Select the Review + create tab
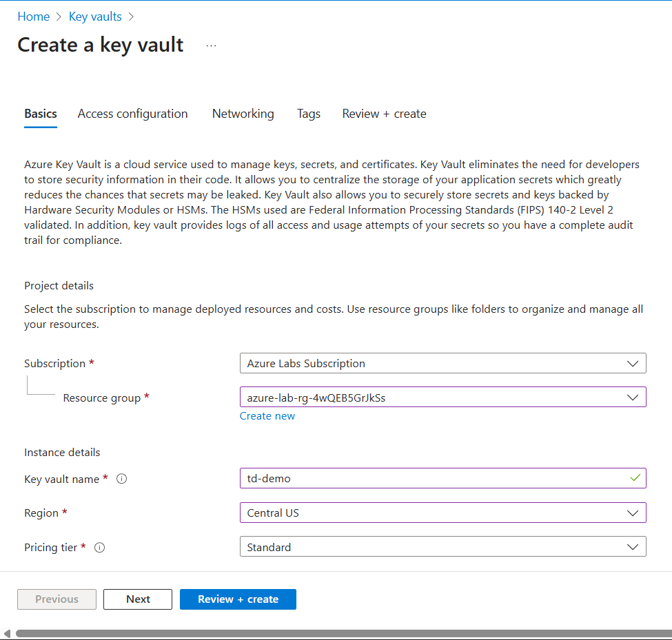The image size is (672, 640). point(384,114)
